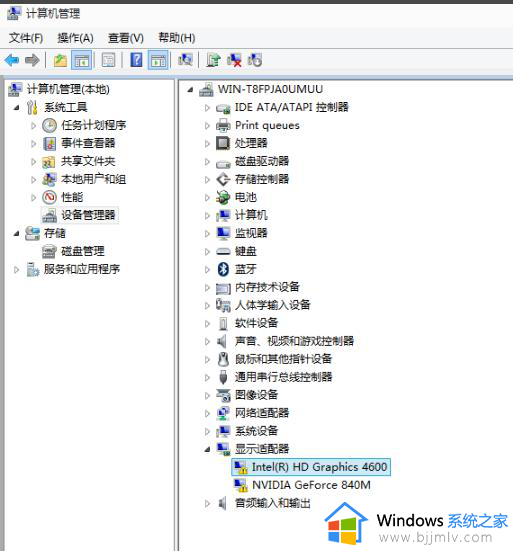Select the 显示适配器 category label
Viewport: 513px width, 551px height.
[x=262, y=449]
